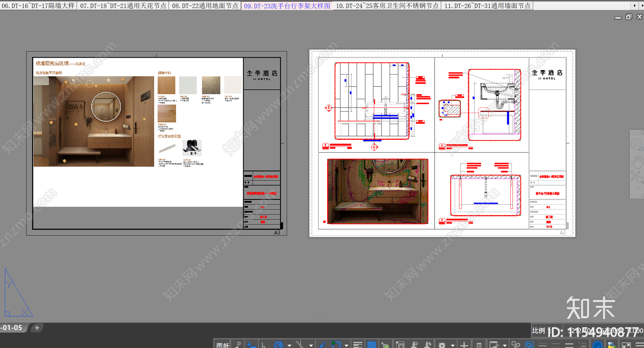The height and width of the screenshot is (348, 644).
Task: Switch to the 11.DT-26~DT-31通用墙面节点 tab
Action: [487, 6]
